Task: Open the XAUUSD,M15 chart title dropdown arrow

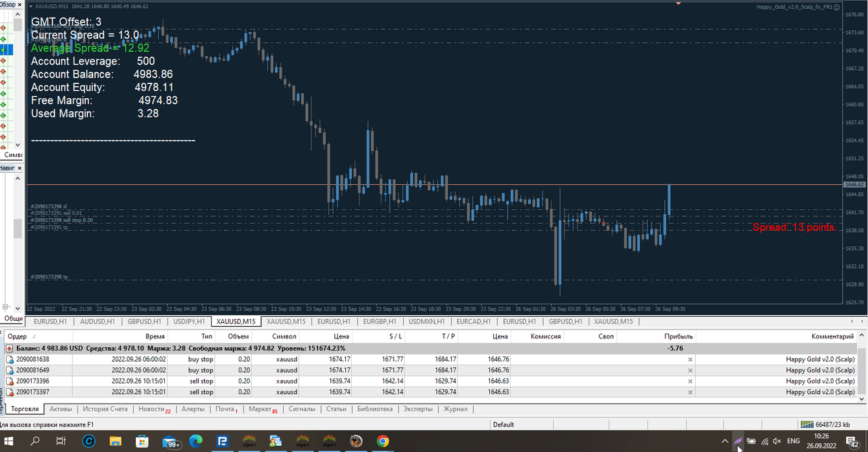Action: click(x=30, y=6)
